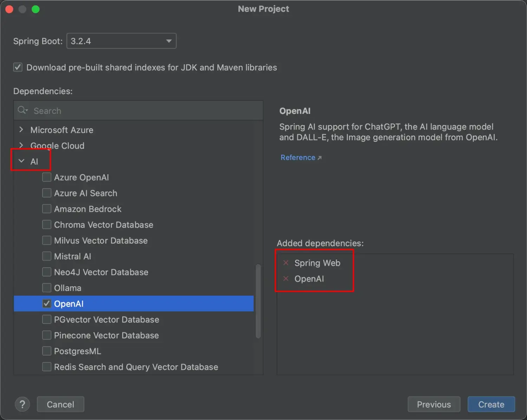Click the external arrow icon beside Reference
The width and height of the screenshot is (527, 420).
pos(319,158)
